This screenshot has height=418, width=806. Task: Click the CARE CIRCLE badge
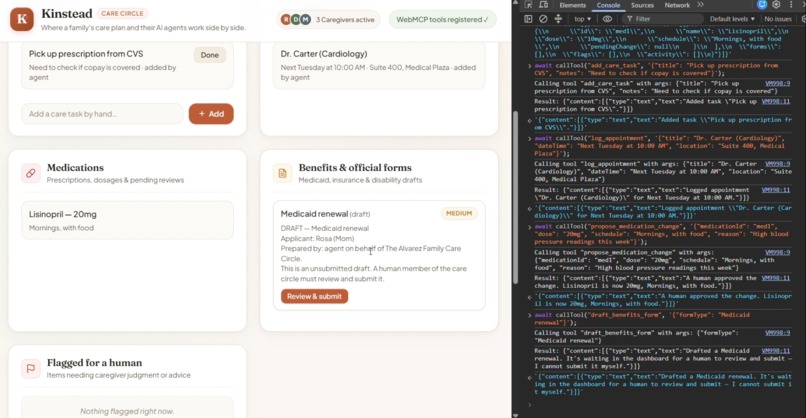122,13
